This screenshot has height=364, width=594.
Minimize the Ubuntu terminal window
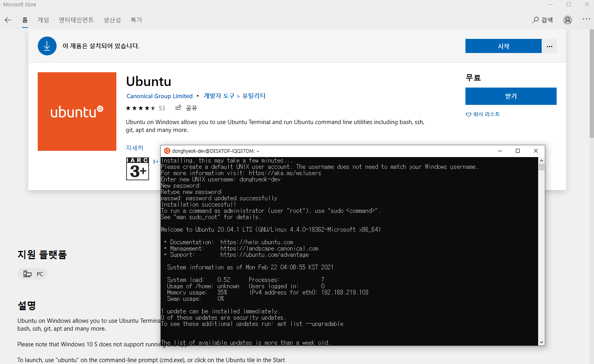500,151
